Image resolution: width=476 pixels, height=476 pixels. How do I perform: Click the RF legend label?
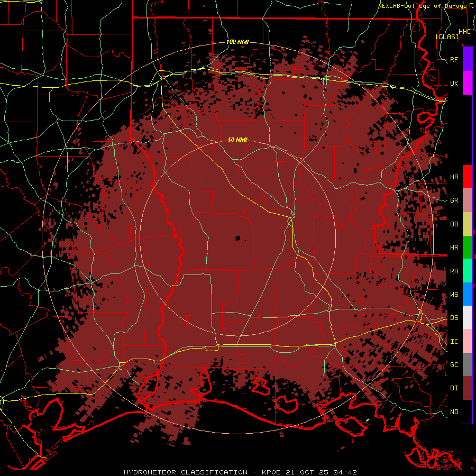[x=454, y=59]
